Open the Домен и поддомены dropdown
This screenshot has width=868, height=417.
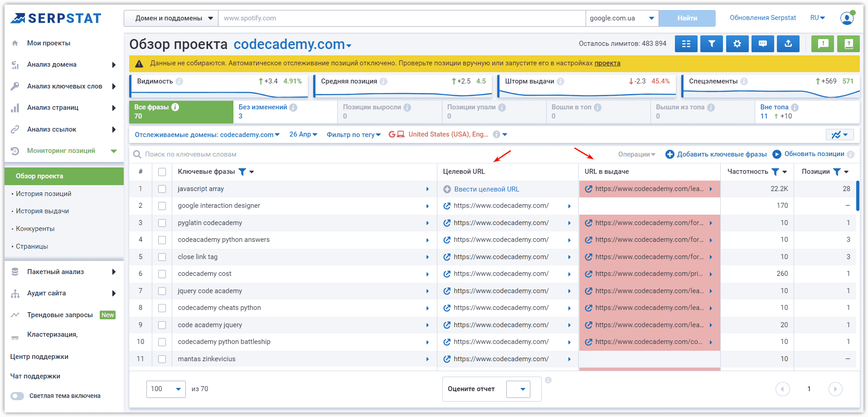(x=171, y=18)
